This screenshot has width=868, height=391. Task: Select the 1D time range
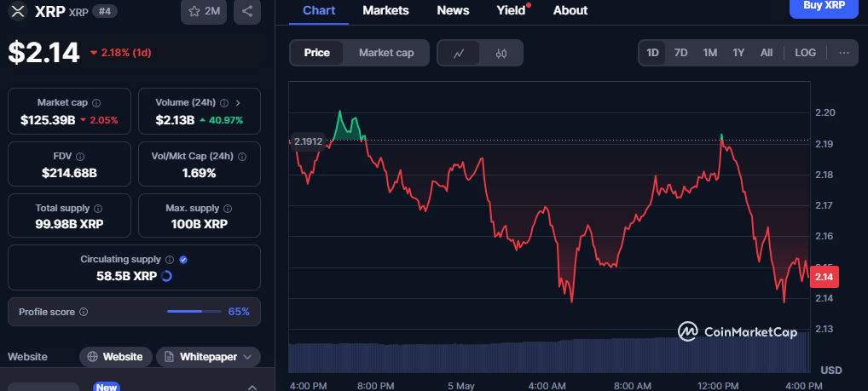(652, 53)
